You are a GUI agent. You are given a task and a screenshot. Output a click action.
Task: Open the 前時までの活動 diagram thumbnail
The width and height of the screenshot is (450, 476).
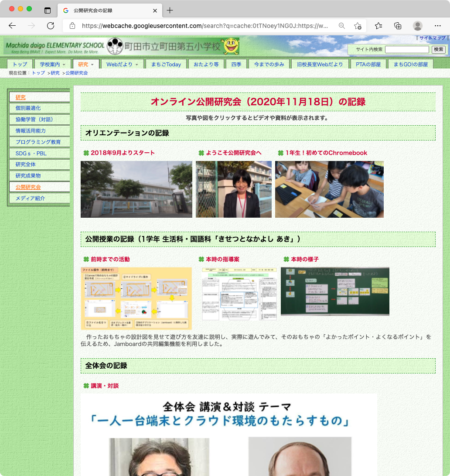tap(136, 298)
